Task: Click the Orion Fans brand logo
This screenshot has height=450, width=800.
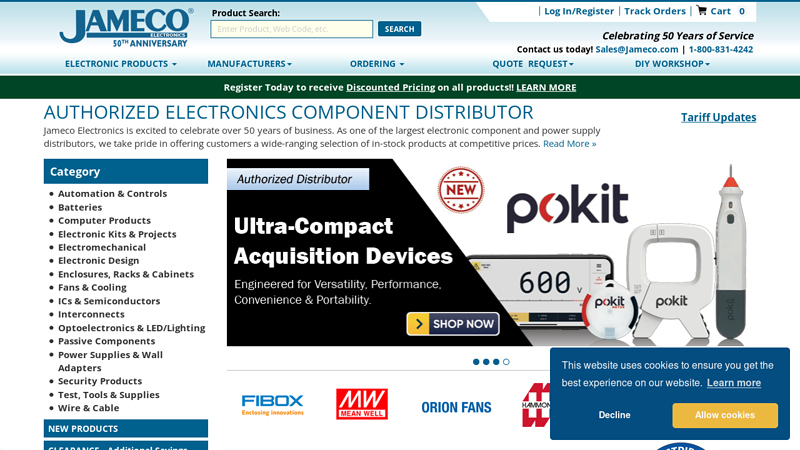Action: coord(456,407)
